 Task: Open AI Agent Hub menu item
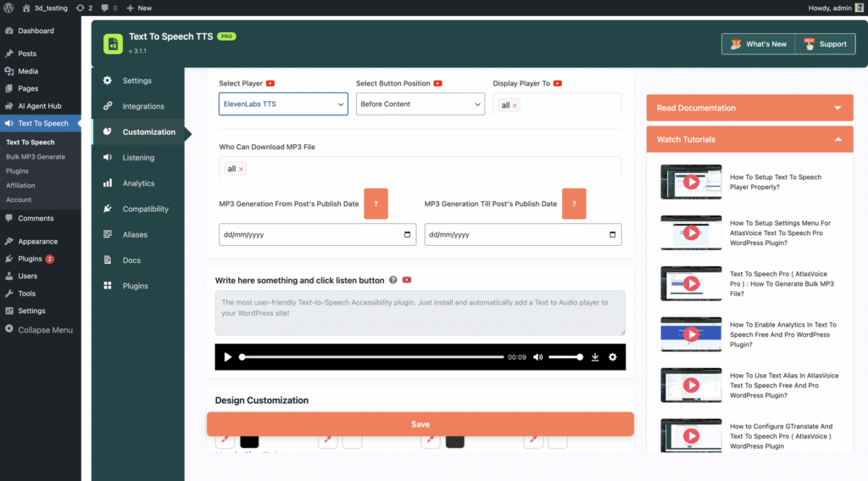(39, 106)
